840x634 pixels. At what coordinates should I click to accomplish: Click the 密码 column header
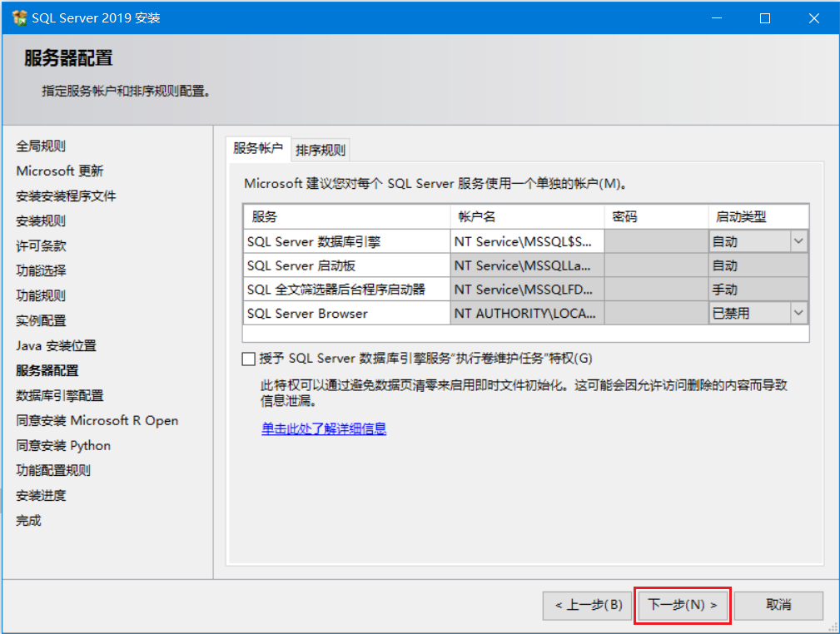tap(656, 217)
